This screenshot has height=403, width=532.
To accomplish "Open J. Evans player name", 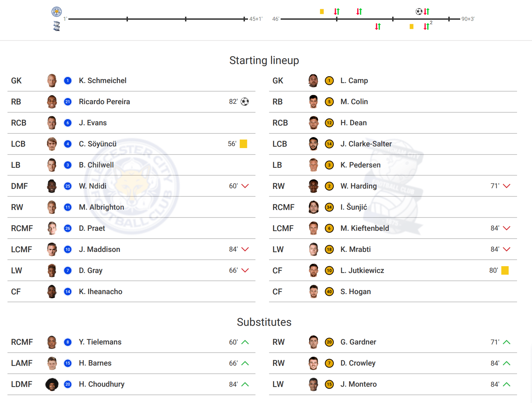I will click(93, 123).
